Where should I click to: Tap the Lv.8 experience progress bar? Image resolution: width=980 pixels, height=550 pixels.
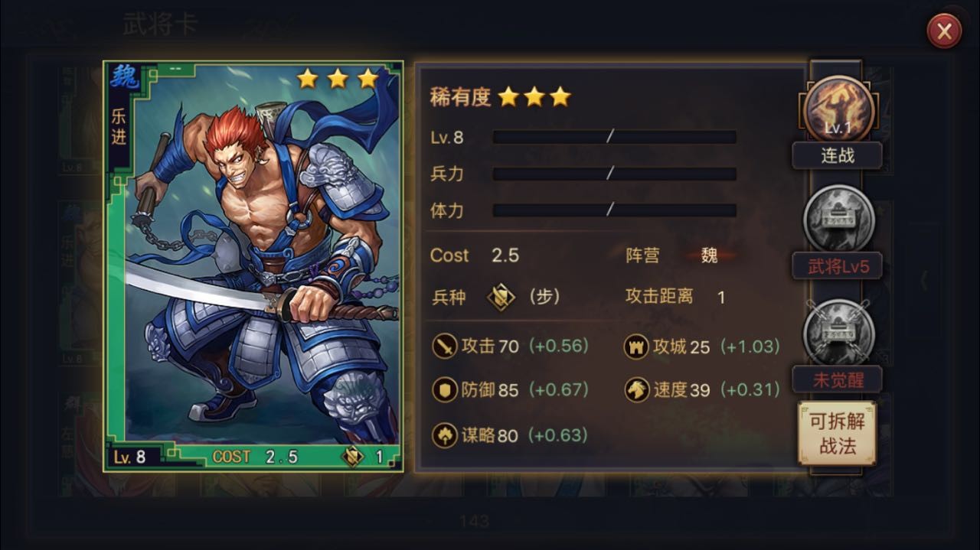[x=614, y=137]
